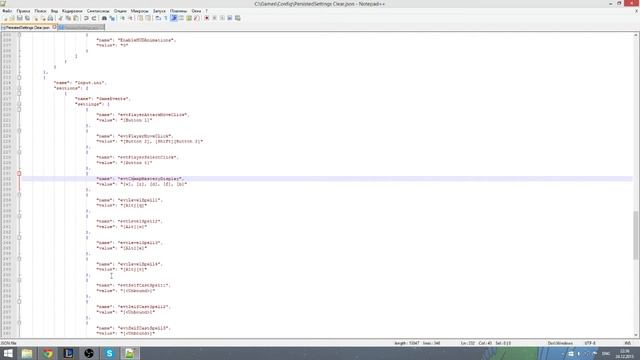Open the User Defined Language icon
640x360 pixels.
click(x=181, y=18)
